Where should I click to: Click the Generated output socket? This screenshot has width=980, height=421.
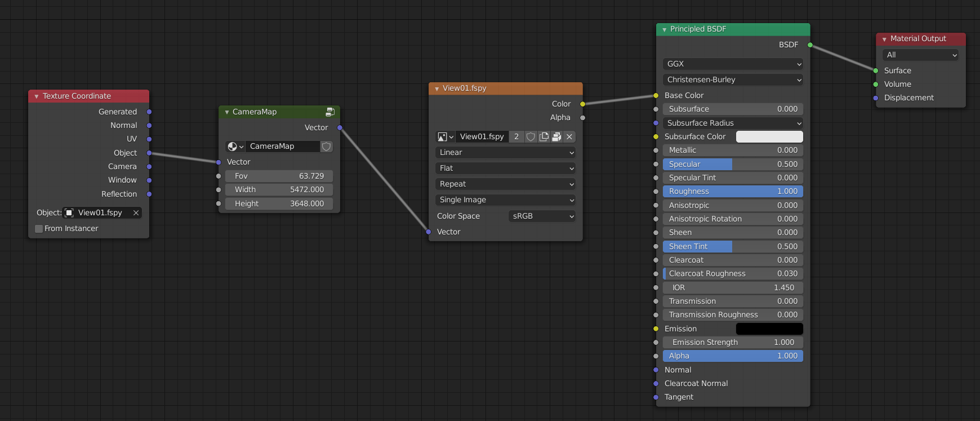tap(149, 112)
